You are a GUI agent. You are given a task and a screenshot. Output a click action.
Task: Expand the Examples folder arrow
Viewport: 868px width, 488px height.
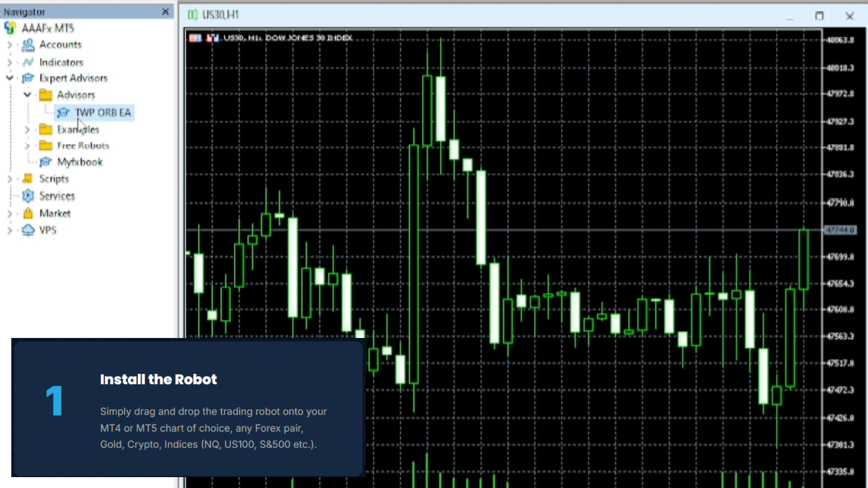[x=27, y=130]
